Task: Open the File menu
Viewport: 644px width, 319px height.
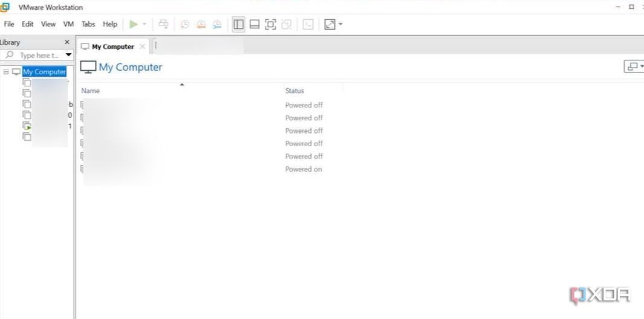Action: pos(9,24)
